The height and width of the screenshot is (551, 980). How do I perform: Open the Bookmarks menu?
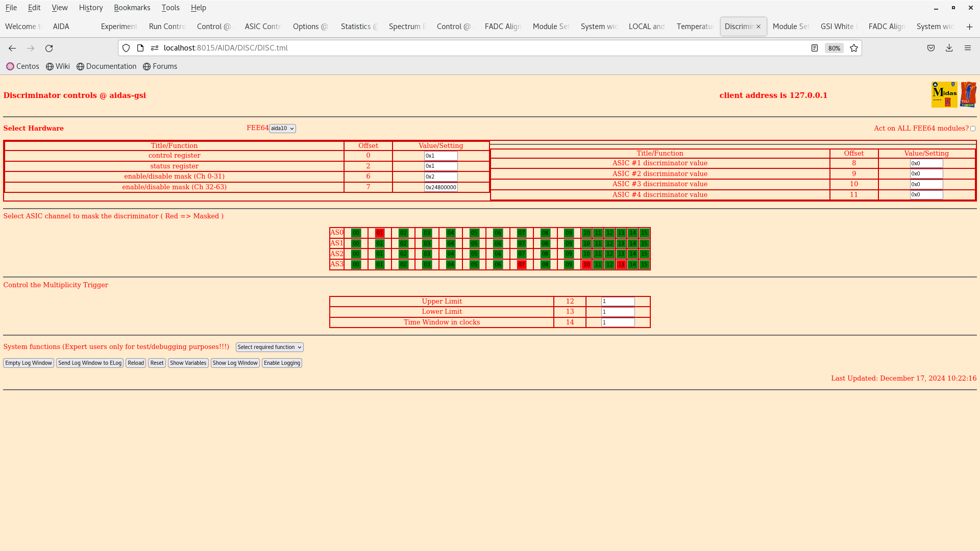[132, 8]
